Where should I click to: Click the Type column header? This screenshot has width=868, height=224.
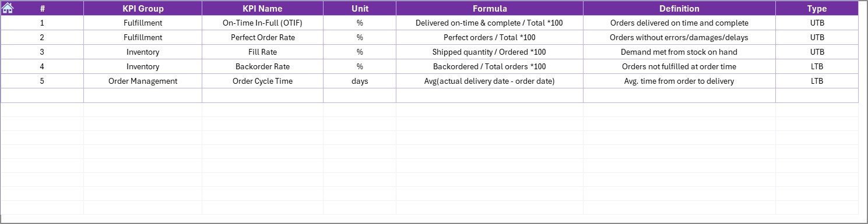point(817,9)
